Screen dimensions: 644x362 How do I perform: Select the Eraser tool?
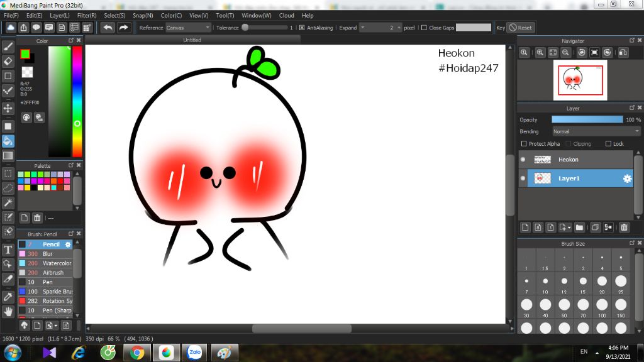click(x=8, y=62)
